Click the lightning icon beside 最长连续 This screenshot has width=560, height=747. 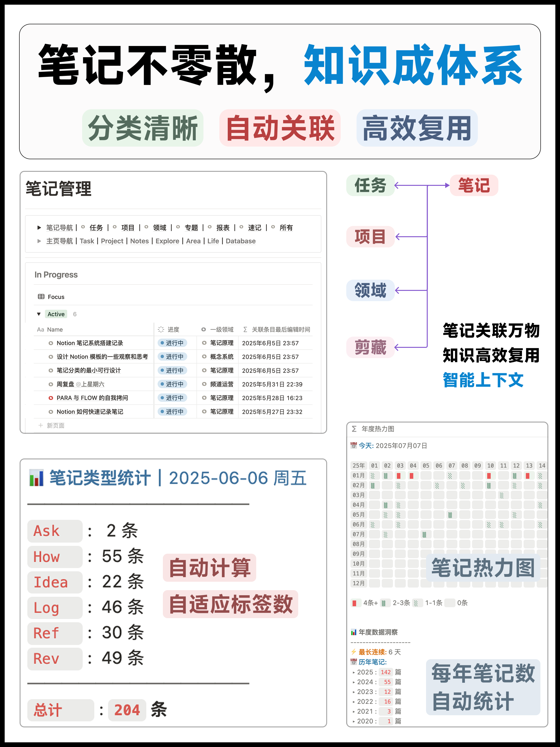[x=354, y=652]
